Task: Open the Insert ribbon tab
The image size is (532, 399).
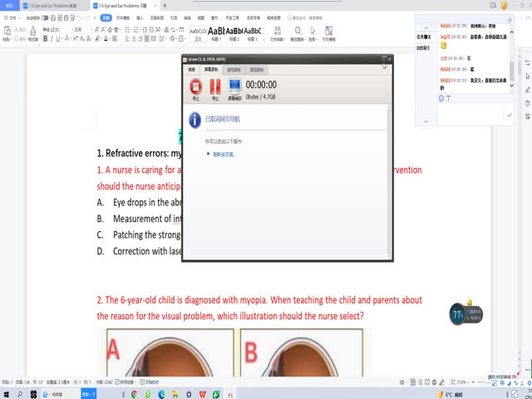Action: [140, 17]
